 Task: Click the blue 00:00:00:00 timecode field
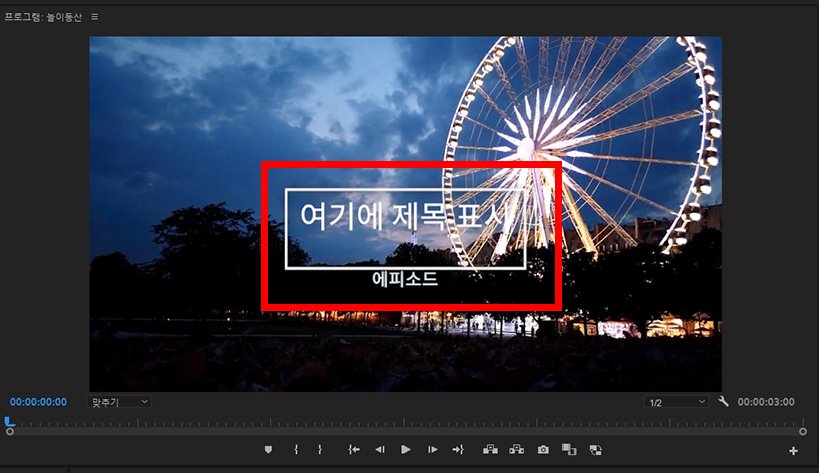click(x=38, y=402)
